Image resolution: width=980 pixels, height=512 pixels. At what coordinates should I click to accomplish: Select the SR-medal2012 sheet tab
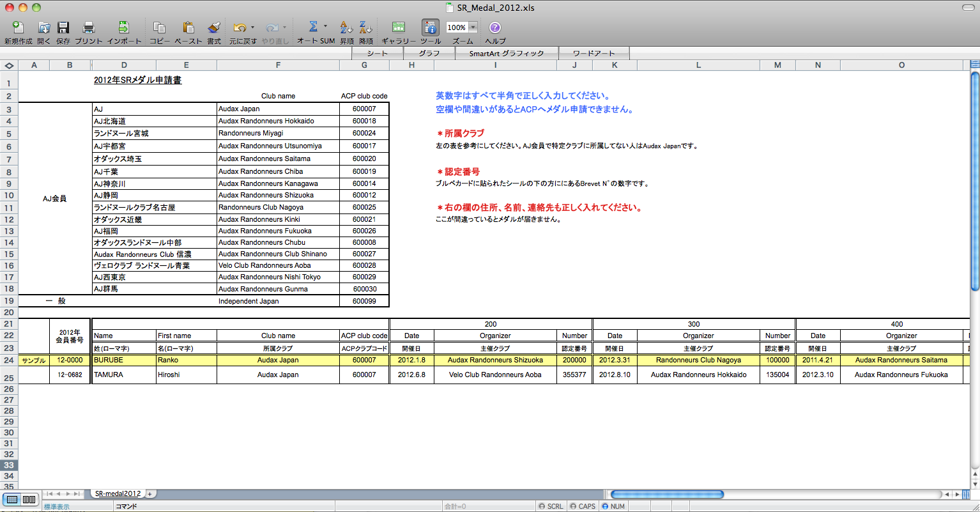(118, 494)
